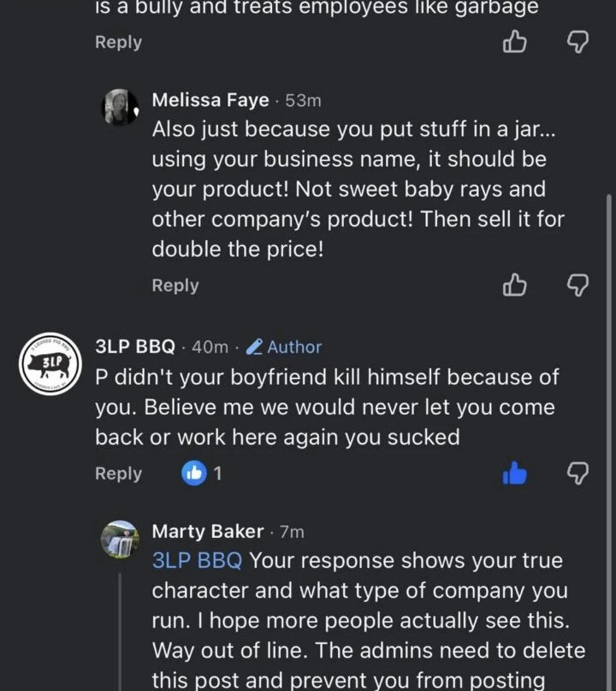
Task: Open Melissa Faye's profile by name
Action: [x=210, y=100]
